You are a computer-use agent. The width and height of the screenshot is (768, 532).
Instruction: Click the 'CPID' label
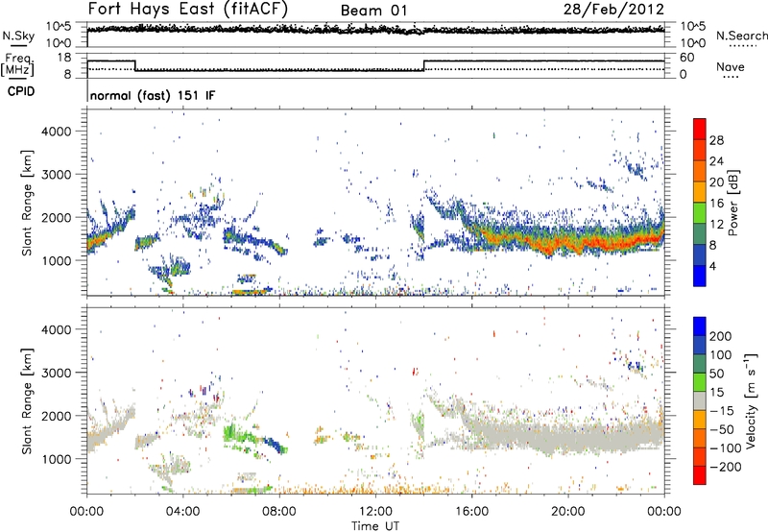pos(21,91)
